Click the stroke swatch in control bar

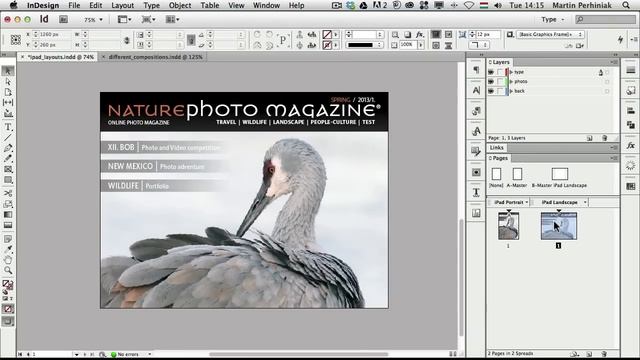[x=327, y=45]
